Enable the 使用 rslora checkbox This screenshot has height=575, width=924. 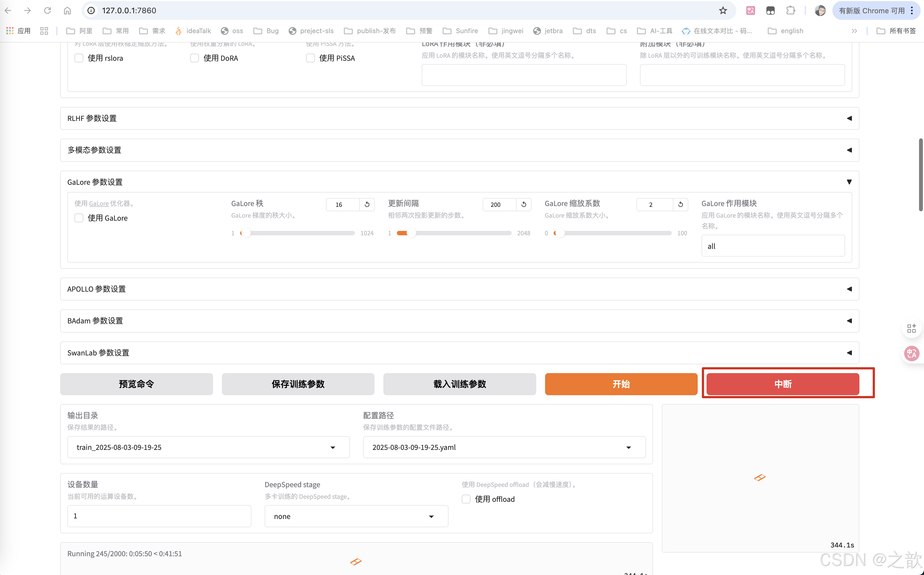[79, 58]
